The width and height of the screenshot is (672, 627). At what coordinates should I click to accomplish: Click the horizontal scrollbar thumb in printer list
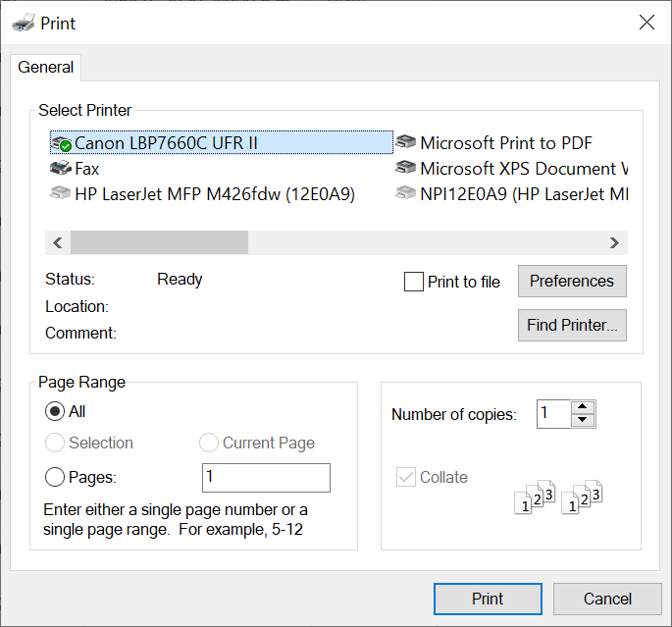159,242
